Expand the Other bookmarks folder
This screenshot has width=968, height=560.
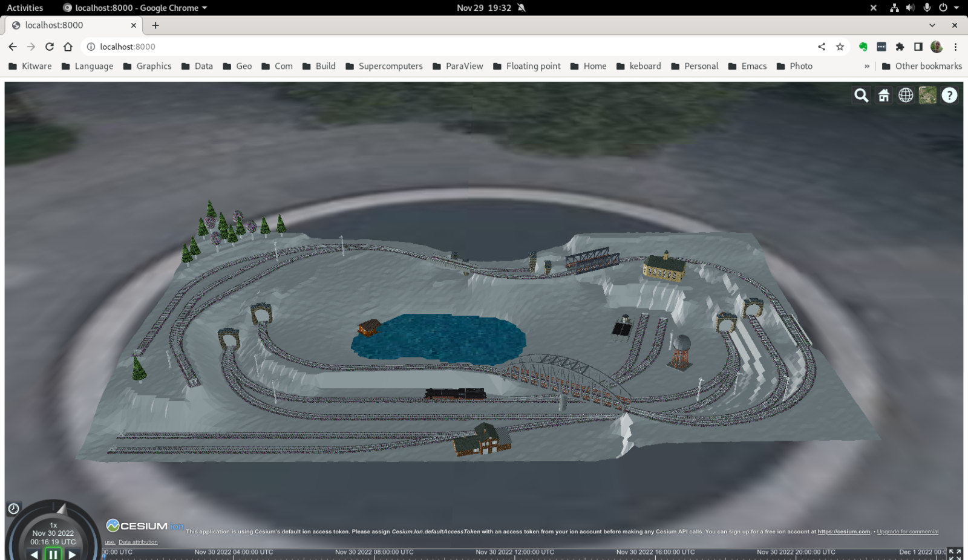pyautogui.click(x=922, y=66)
